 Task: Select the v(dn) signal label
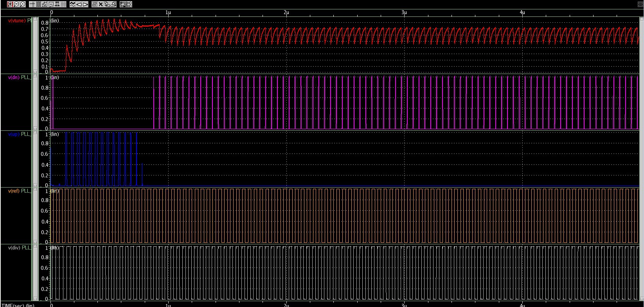click(x=13, y=78)
